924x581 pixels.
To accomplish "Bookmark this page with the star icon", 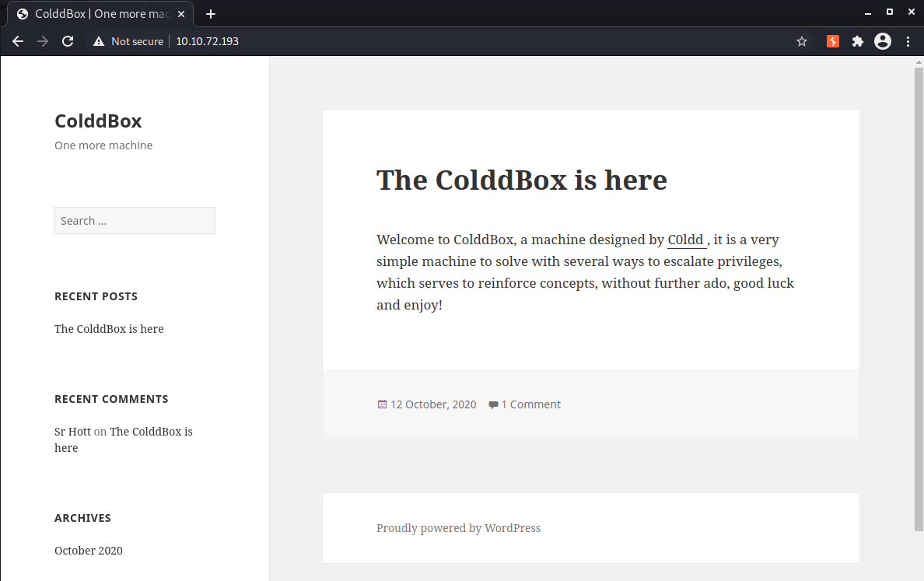I will (801, 41).
